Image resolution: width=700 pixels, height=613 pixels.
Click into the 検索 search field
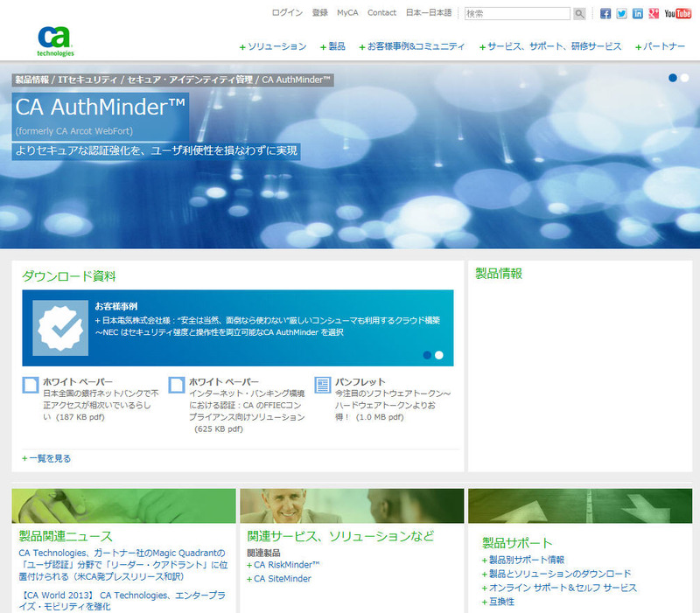(x=517, y=14)
